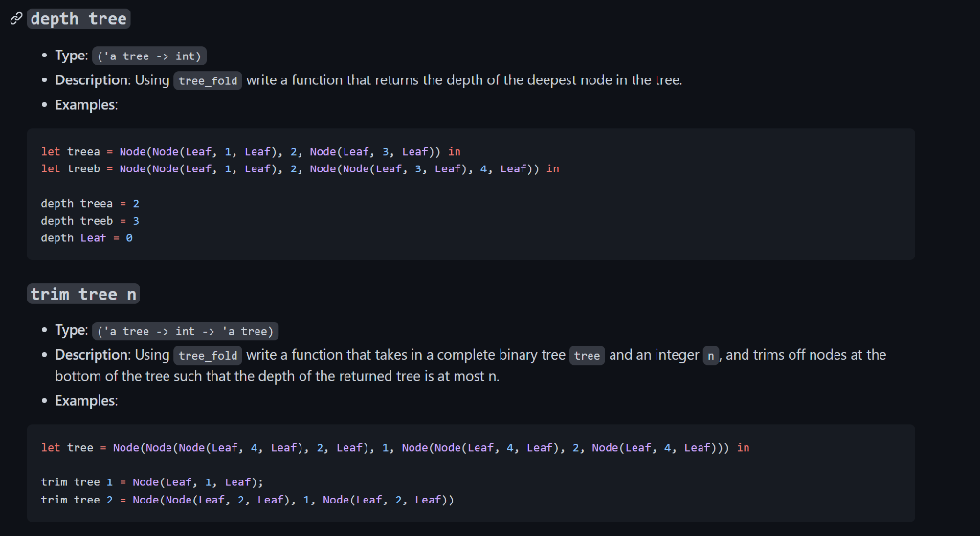Click the 'Type:' label under depth tree
980x536 pixels.
(71, 55)
